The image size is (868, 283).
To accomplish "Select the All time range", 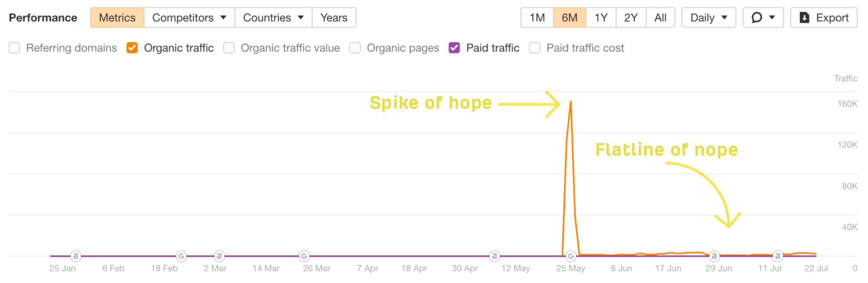I will [660, 17].
